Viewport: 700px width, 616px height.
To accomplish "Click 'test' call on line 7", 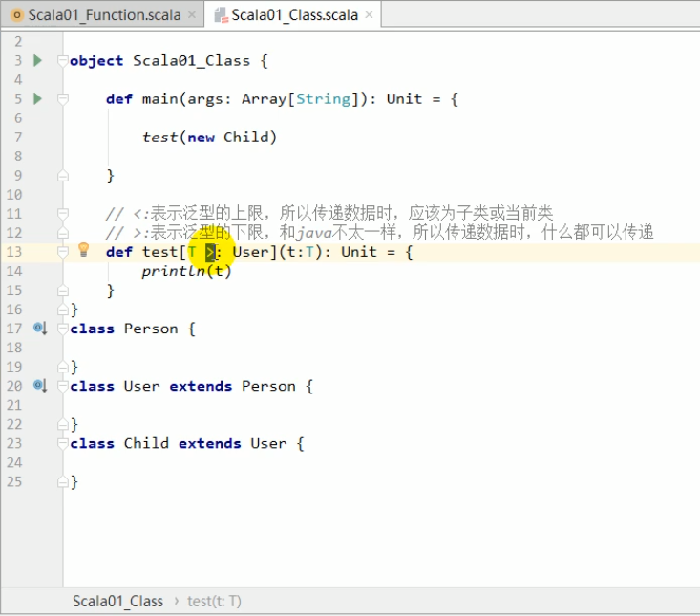I will pyautogui.click(x=159, y=137).
